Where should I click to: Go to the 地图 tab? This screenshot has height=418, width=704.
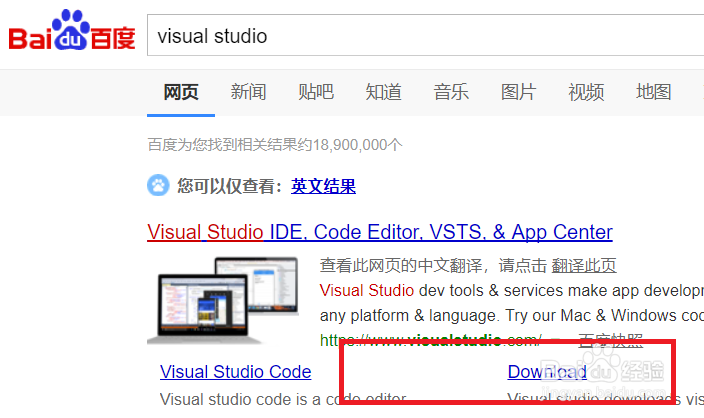pyautogui.click(x=654, y=92)
